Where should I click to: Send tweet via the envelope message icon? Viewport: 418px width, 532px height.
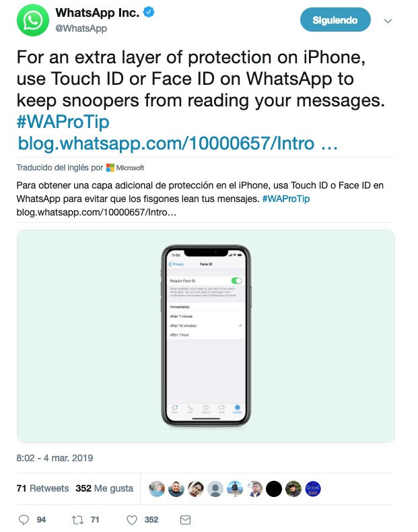pos(185,519)
